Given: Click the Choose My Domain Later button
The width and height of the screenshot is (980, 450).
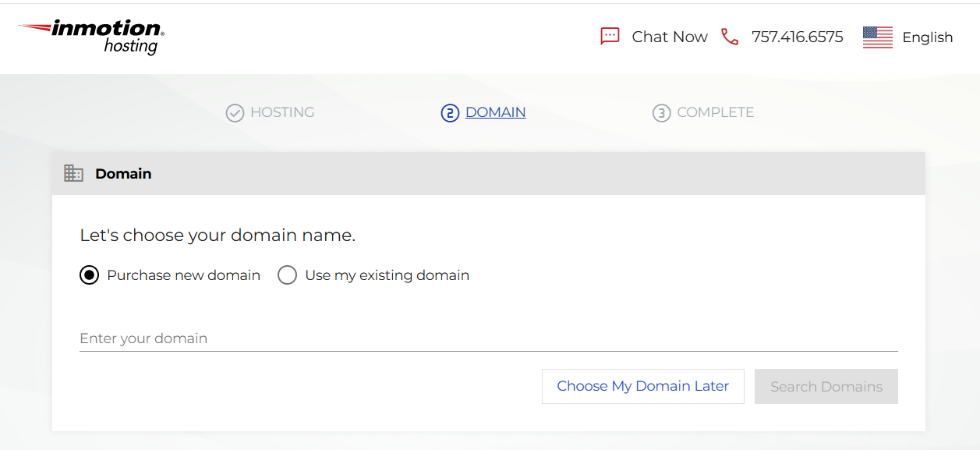Looking at the screenshot, I should click(643, 386).
